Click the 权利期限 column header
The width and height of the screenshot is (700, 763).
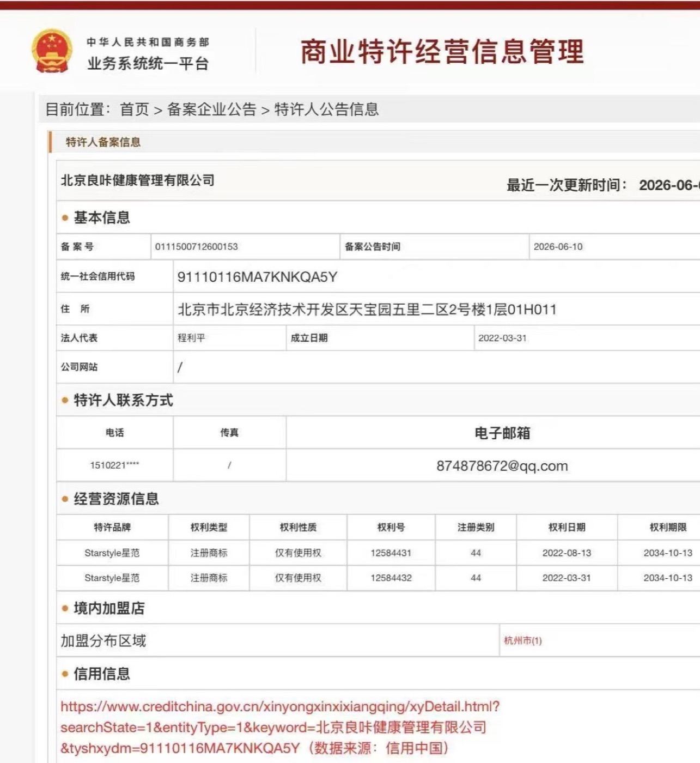click(668, 527)
